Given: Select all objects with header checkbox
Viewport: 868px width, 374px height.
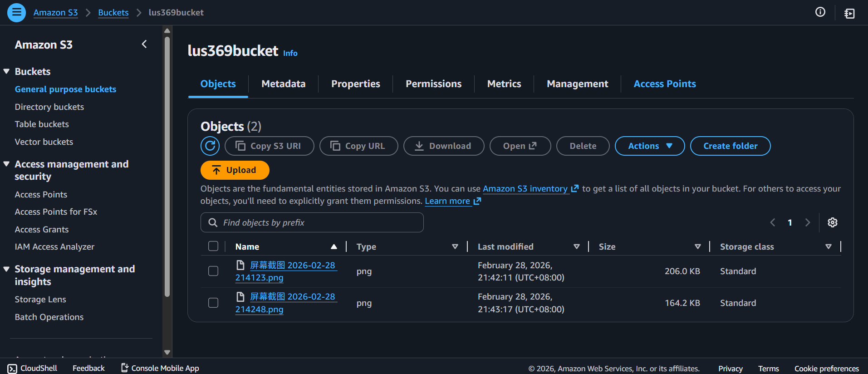Looking at the screenshot, I should pos(213,246).
